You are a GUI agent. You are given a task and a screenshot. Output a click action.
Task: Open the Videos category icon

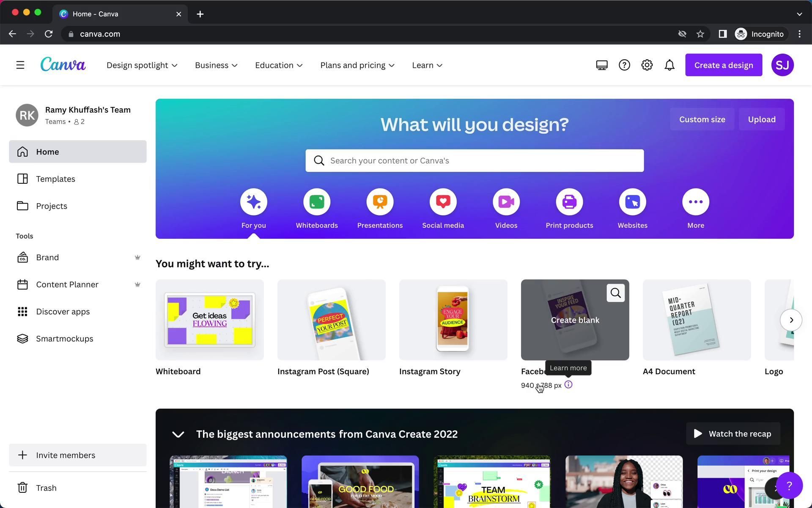pos(506,202)
